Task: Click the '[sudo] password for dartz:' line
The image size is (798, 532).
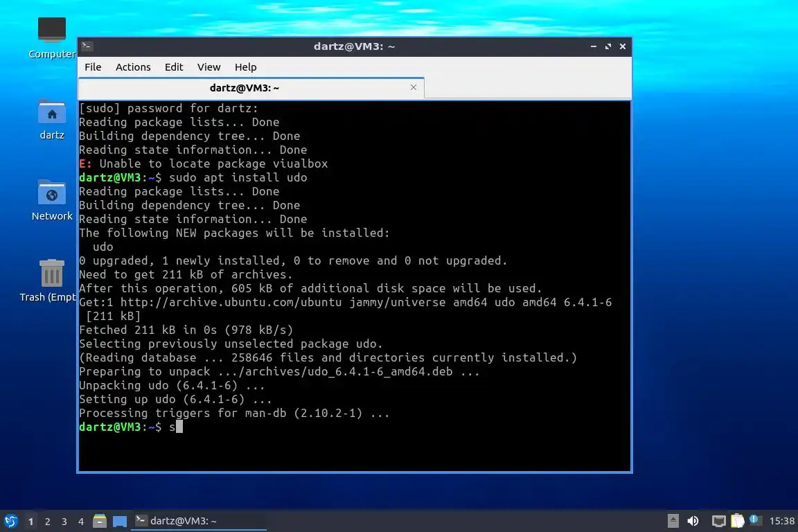Action: point(168,109)
